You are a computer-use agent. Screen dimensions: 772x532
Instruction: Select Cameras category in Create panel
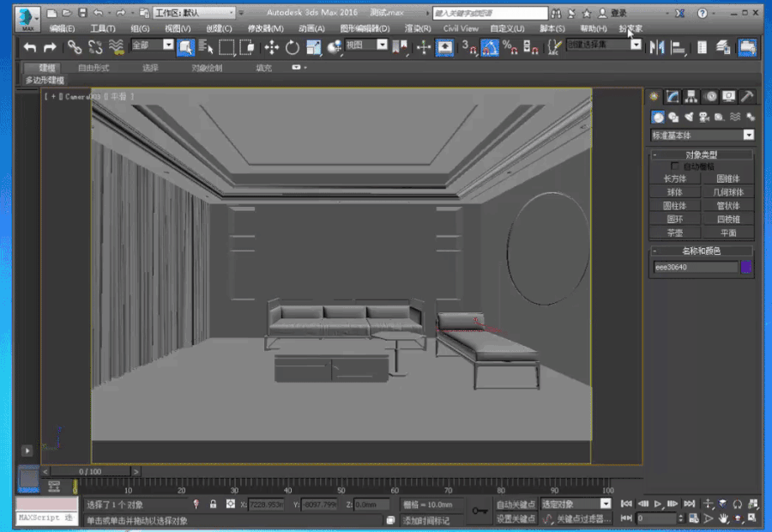[704, 117]
